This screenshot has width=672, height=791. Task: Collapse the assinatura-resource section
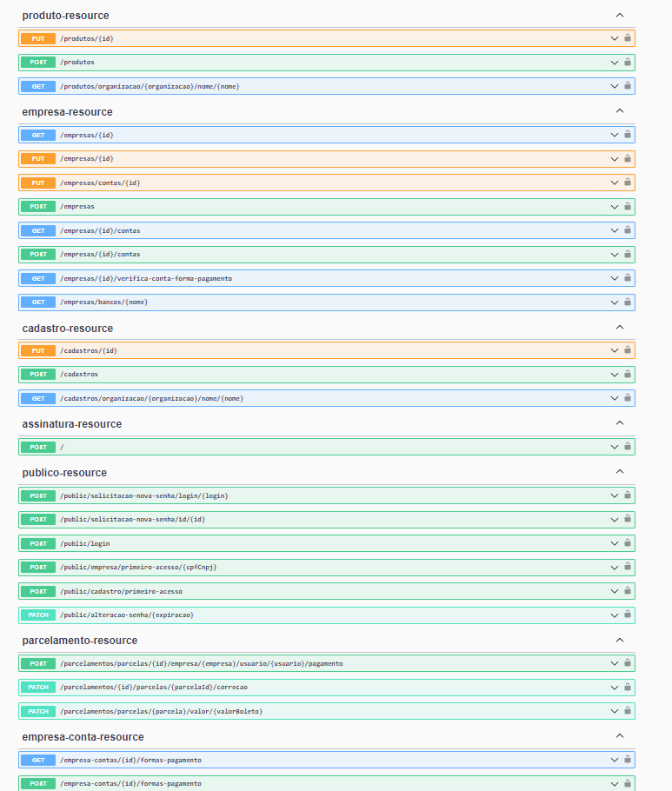(x=620, y=422)
